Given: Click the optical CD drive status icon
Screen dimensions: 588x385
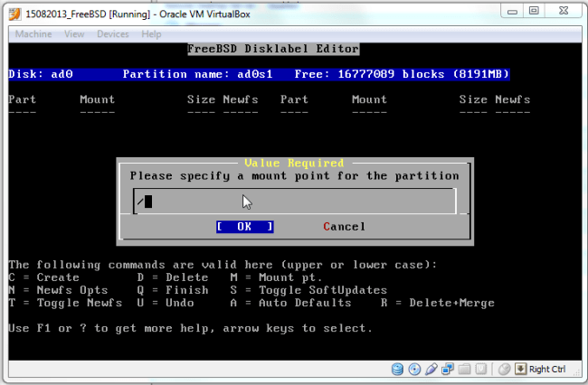Looking at the screenshot, I should click(x=414, y=369).
